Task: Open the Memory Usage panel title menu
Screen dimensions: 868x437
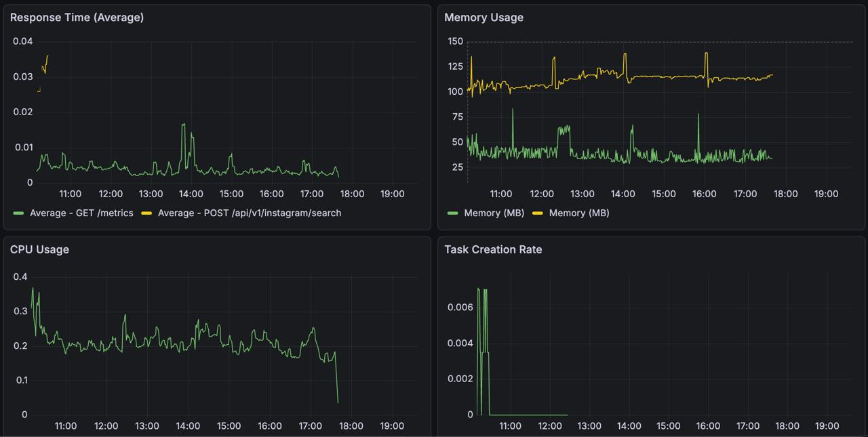Action: pyautogui.click(x=484, y=18)
